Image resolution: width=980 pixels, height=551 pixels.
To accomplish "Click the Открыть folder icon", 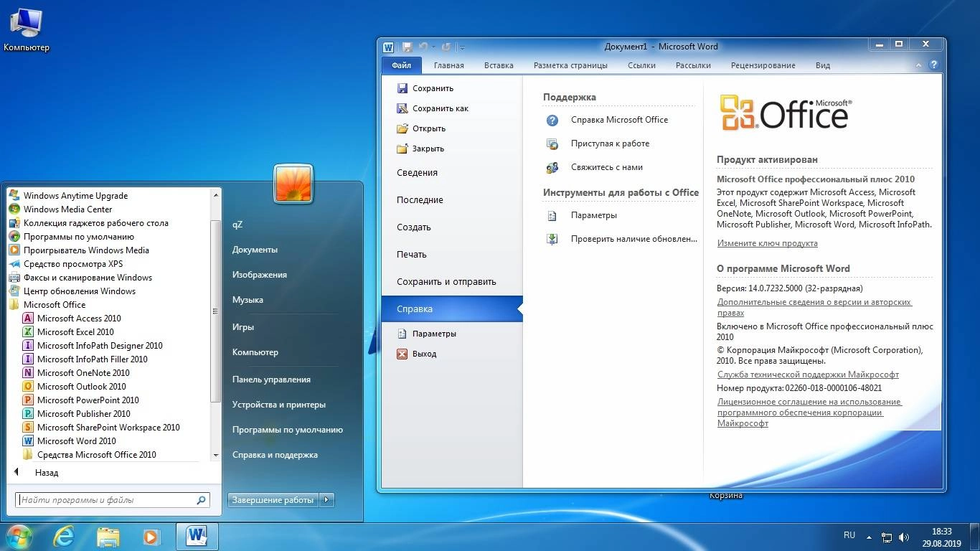I will click(402, 128).
